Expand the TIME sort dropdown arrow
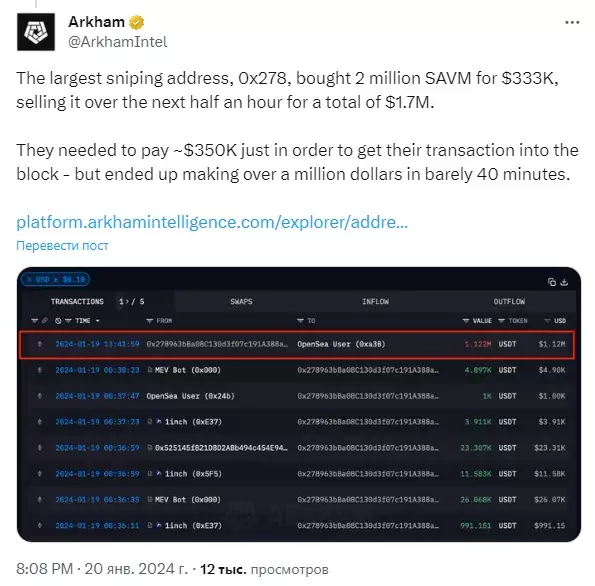 pos(98,321)
